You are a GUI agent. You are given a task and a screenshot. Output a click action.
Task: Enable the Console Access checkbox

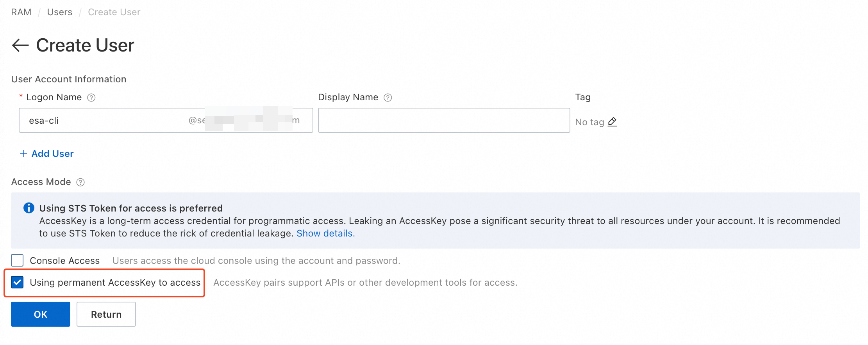tap(17, 260)
